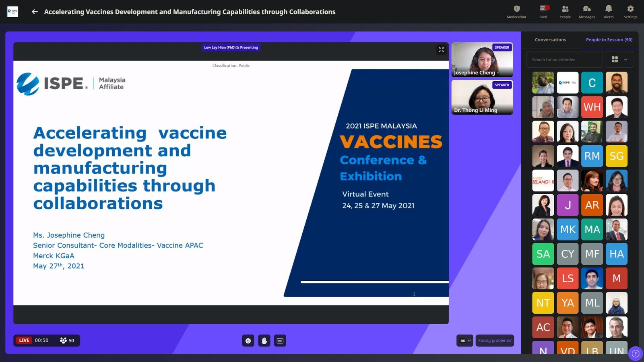Image resolution: width=644 pixels, height=362 pixels.
Task: Open Settings gear
Action: tap(630, 11)
